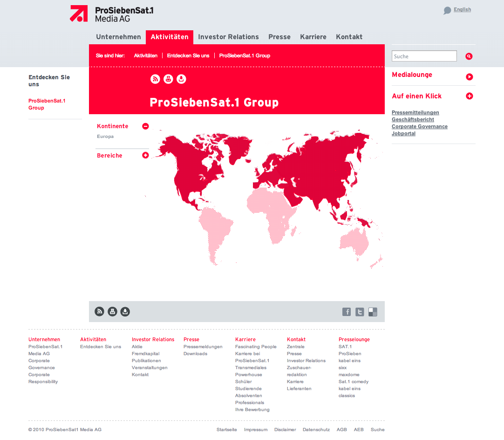Open Presselounge footer heading

pyautogui.click(x=354, y=339)
